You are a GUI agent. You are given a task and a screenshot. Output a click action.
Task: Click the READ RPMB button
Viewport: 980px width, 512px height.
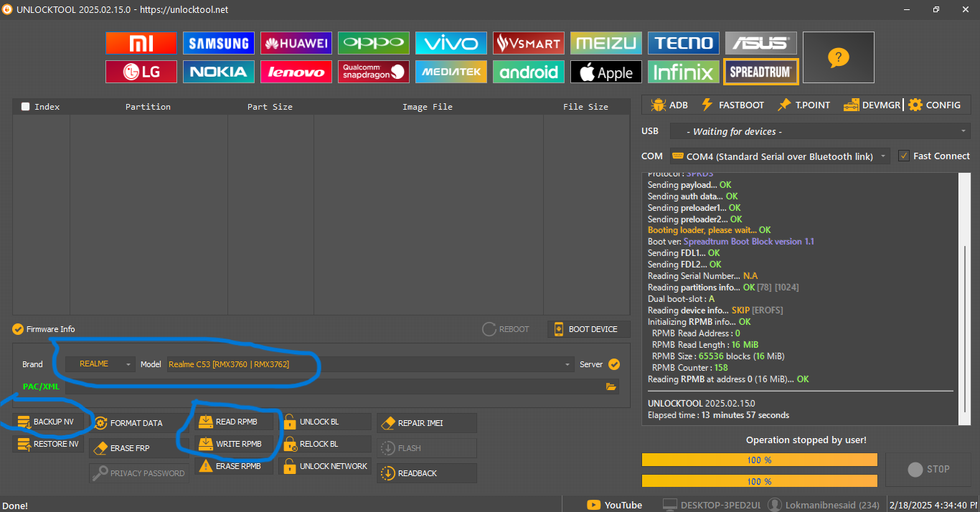click(235, 422)
